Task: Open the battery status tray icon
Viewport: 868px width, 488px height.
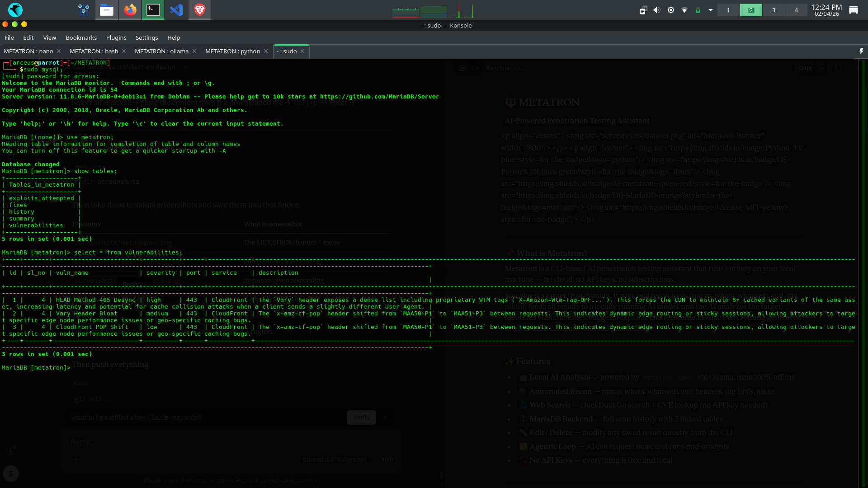Action: [x=698, y=10]
